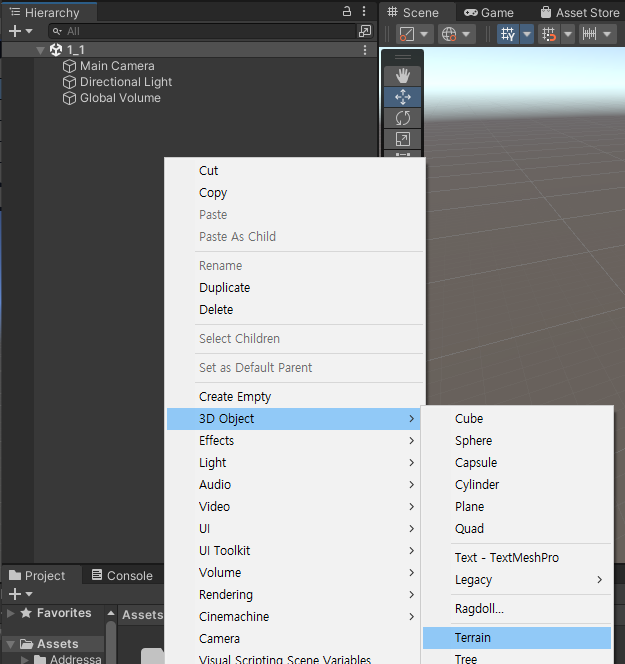Screen dimensions: 625x664
Task: Click the Hierarchy search field
Action: pyautogui.click(x=203, y=31)
